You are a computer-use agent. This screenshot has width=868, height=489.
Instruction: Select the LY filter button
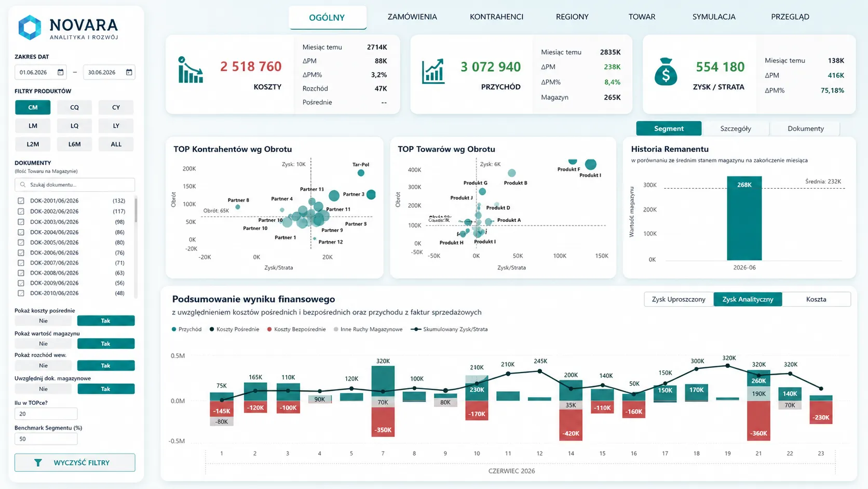point(116,126)
